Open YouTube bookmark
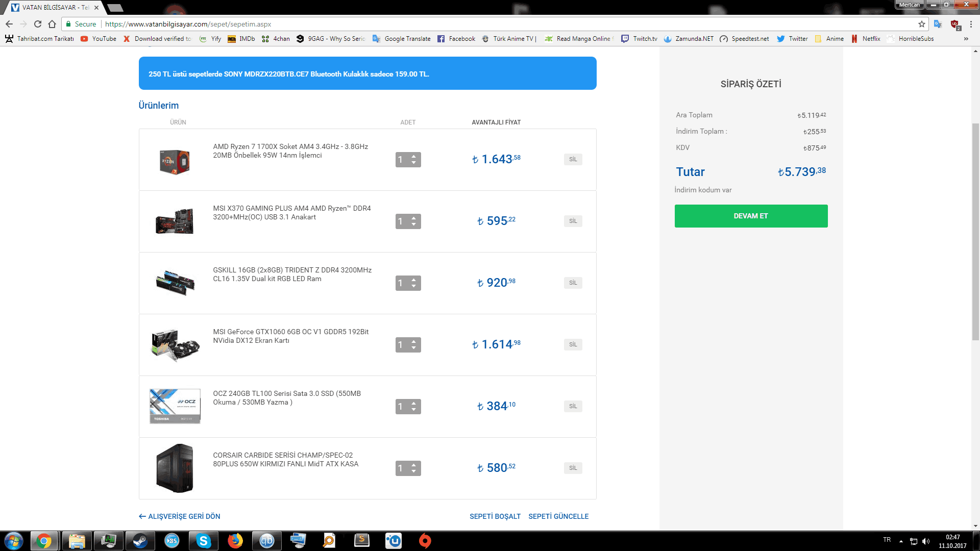 coord(99,39)
